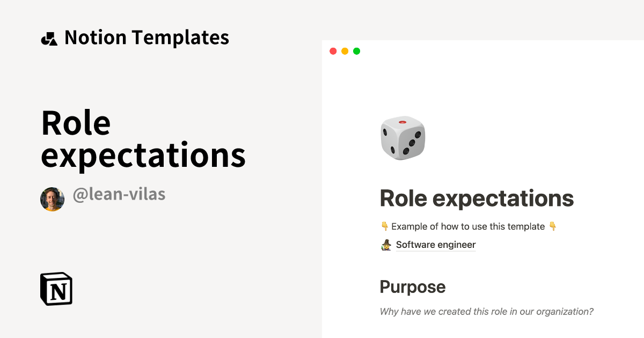Click the @lean-vilas author handle

point(119,194)
